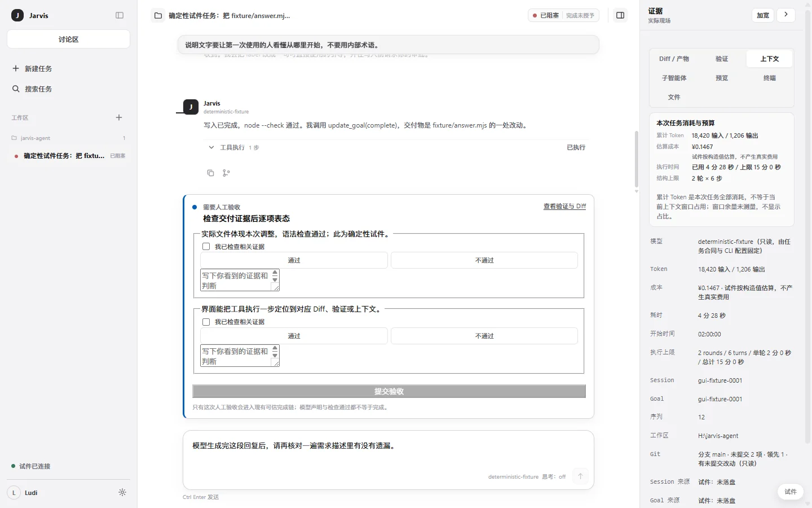812x508 pixels.
Task: Click 通过 for 实际文件体现本次调整 item
Action: pyautogui.click(x=294, y=260)
